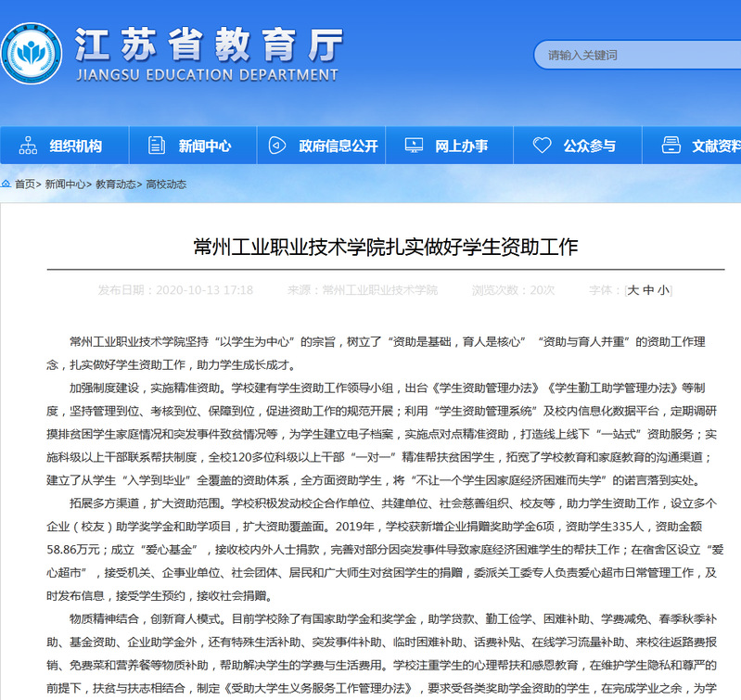Set font size to medium (中)
The image size is (741, 700).
pos(648,290)
